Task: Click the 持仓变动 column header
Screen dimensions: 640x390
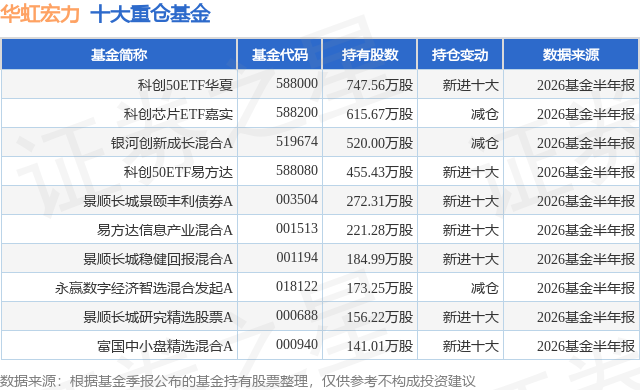Action: 460,55
